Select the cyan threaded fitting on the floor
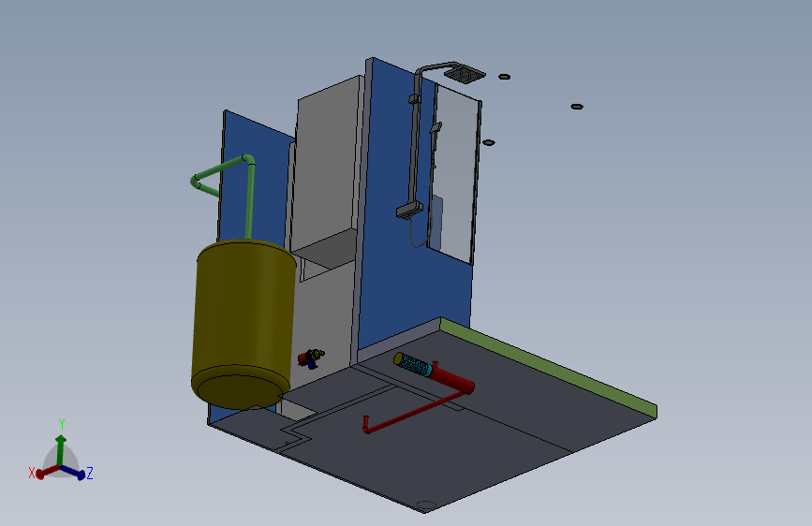This screenshot has height=526, width=812. pos(416,365)
